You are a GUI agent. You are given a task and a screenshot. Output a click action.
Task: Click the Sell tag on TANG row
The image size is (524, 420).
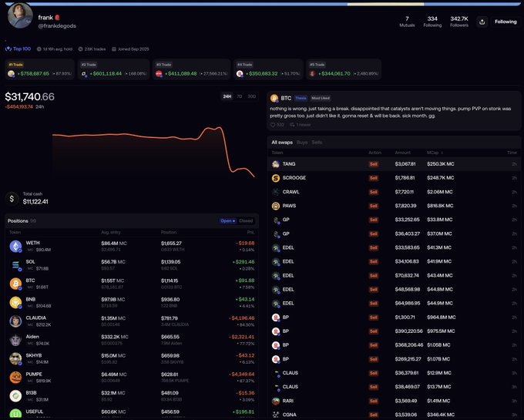point(373,164)
